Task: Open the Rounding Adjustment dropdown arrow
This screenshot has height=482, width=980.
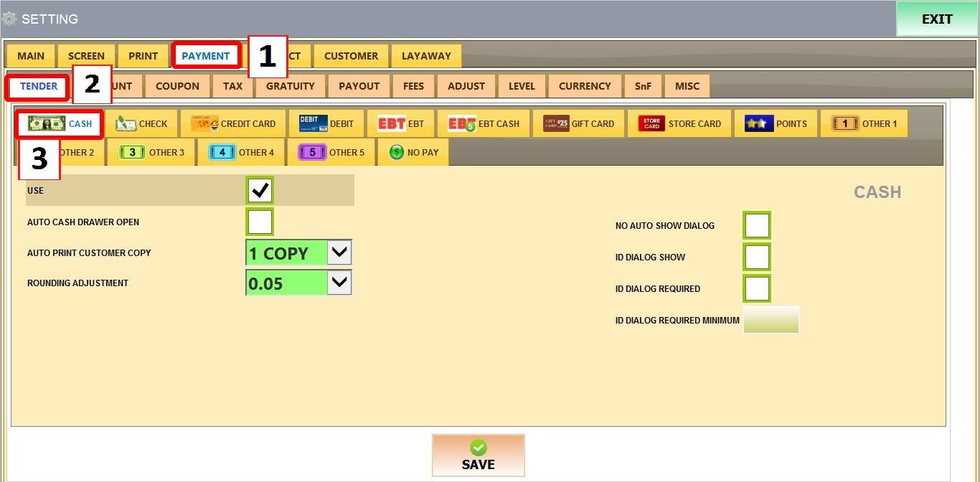Action: pyautogui.click(x=339, y=283)
